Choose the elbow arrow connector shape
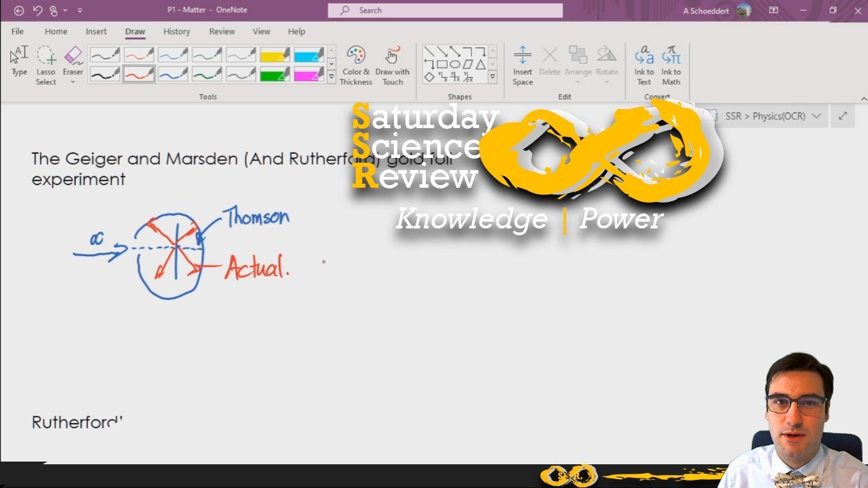This screenshot has height=488, width=868. coord(480,52)
